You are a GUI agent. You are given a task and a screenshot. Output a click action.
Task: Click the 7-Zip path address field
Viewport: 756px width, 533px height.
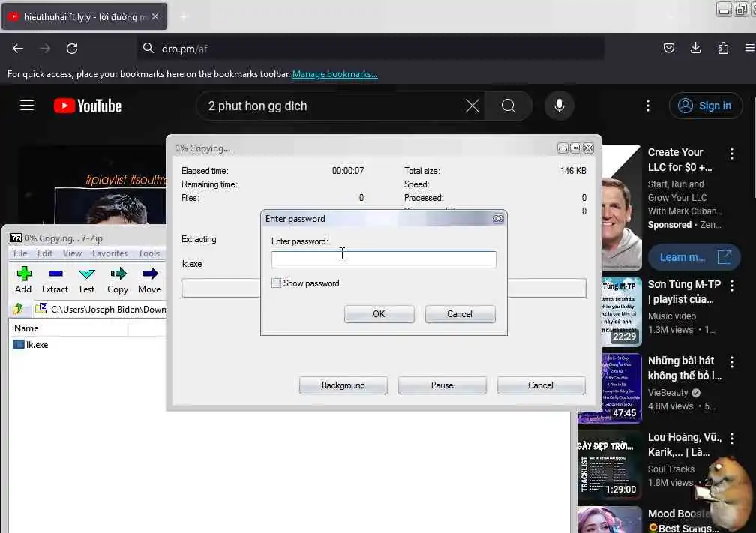[100, 309]
